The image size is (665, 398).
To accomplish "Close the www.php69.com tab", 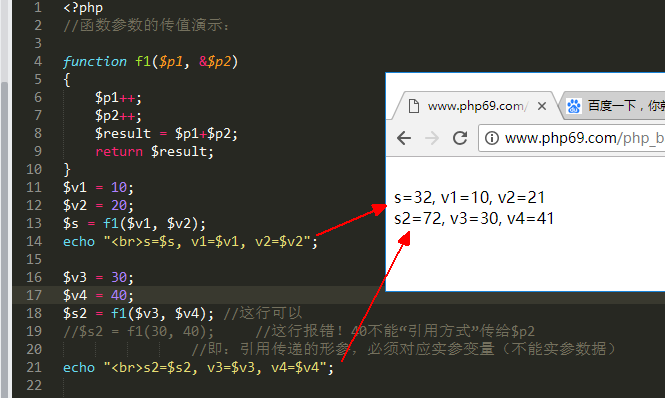I will tap(542, 106).
